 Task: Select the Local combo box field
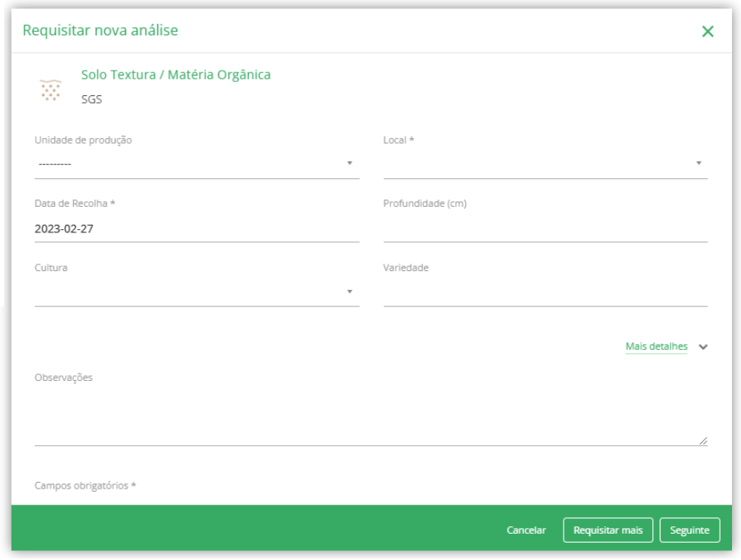(545, 165)
